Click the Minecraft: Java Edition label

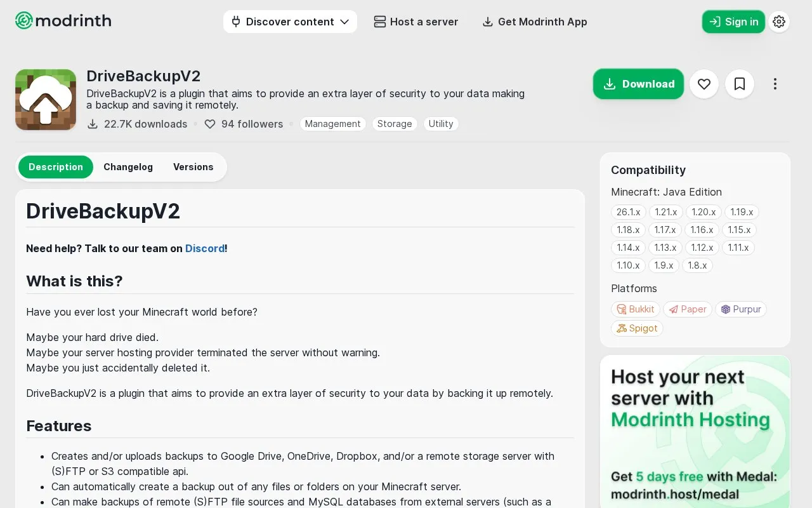point(666,192)
